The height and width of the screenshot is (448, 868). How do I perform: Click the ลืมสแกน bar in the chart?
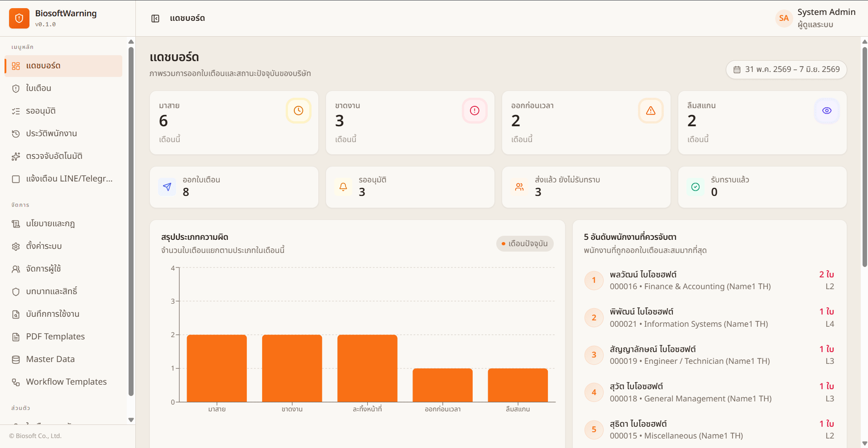click(x=518, y=385)
